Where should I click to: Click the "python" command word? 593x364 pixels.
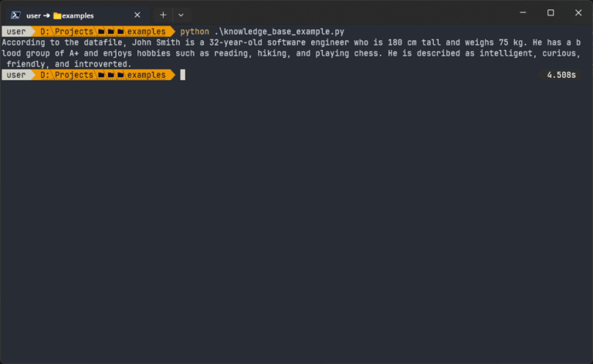194,32
